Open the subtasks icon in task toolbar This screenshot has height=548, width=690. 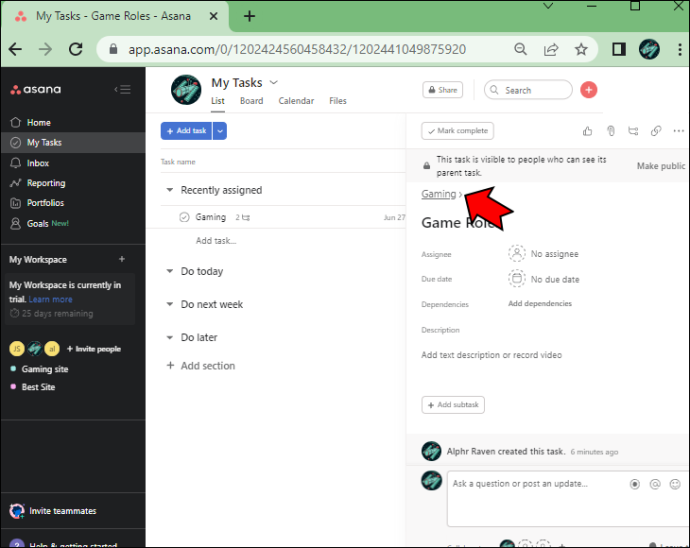point(633,131)
